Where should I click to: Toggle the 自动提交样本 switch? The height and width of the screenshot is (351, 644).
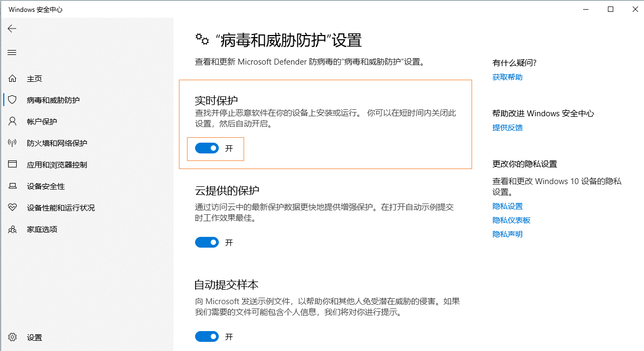[x=206, y=336]
